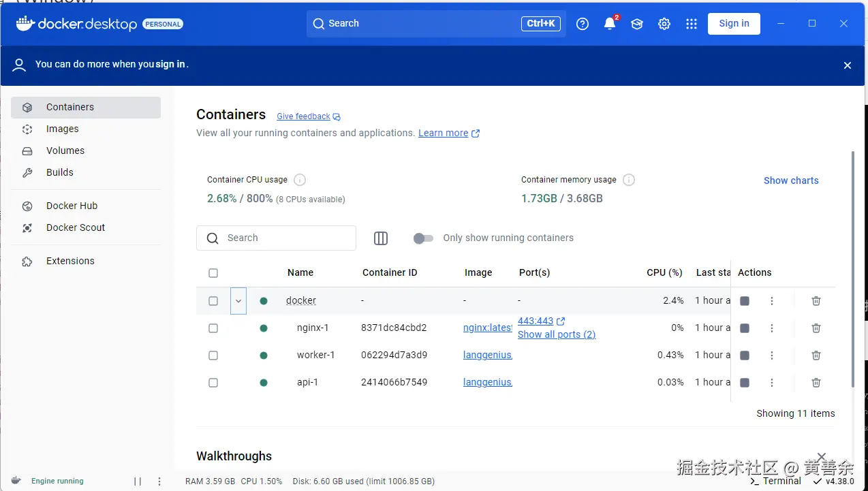Sort by Container ID column header
The height and width of the screenshot is (491, 868).
click(x=390, y=273)
